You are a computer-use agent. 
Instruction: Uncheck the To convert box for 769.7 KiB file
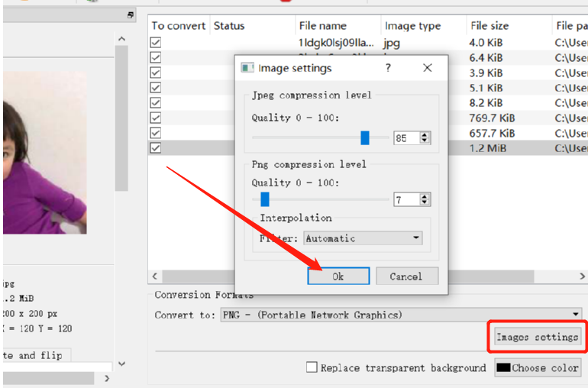(x=156, y=118)
